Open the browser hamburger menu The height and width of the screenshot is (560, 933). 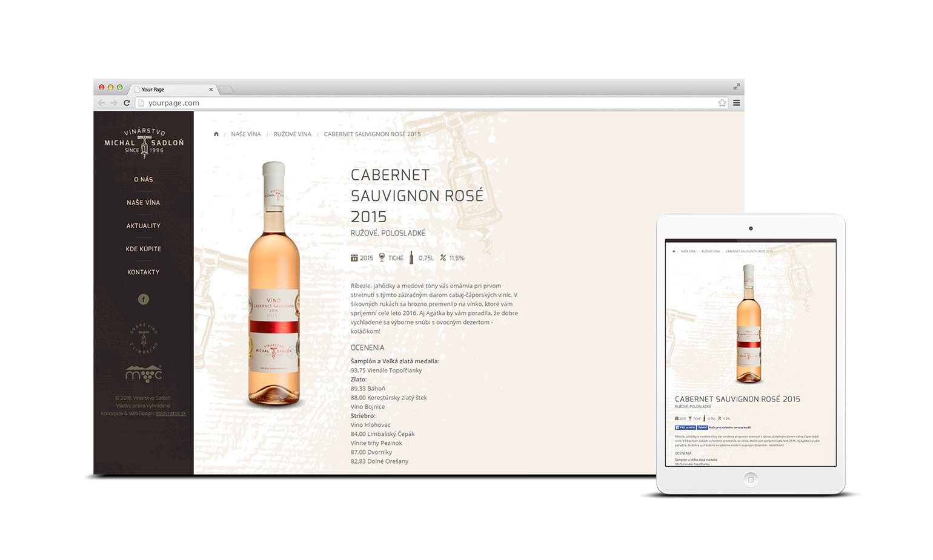click(x=737, y=103)
